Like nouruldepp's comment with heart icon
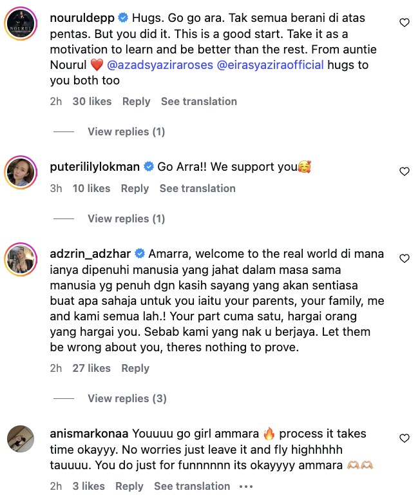This screenshot has width=420, height=504. pos(405,23)
